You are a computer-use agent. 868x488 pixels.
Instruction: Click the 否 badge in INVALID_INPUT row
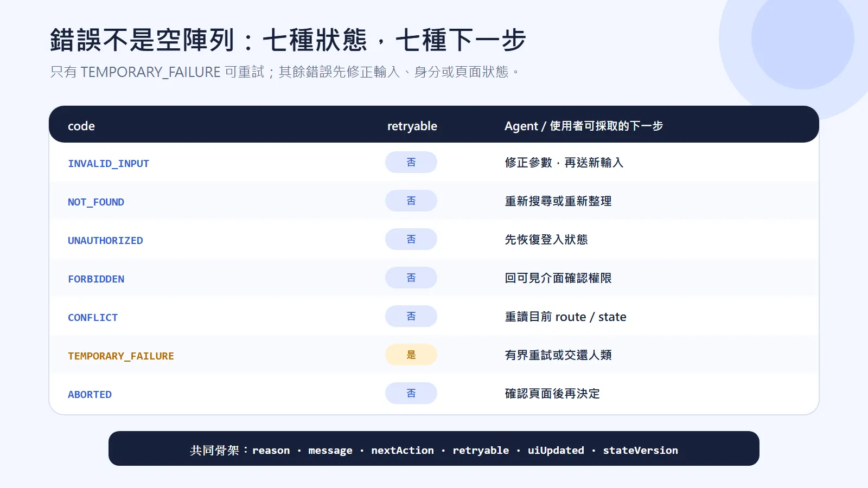(411, 162)
